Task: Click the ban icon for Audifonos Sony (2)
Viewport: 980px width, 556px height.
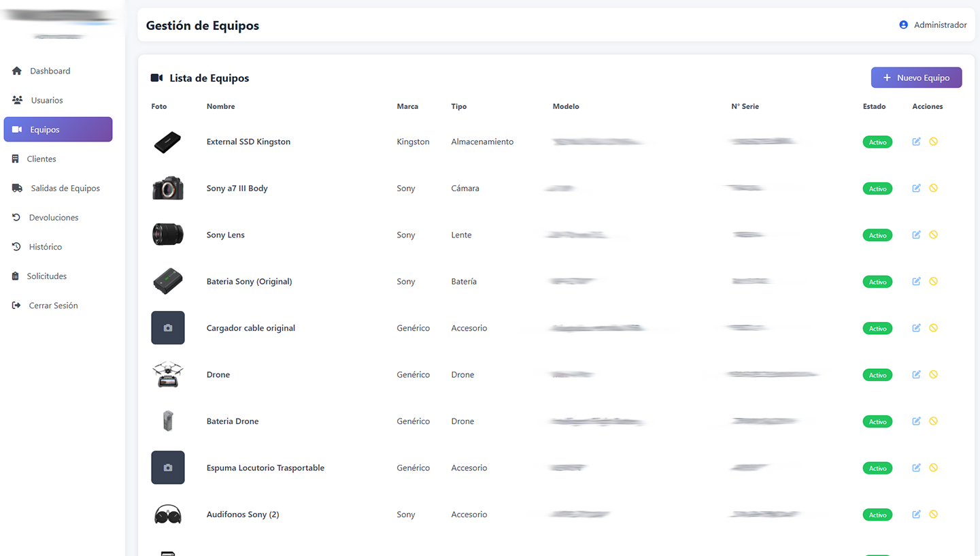Action: (x=934, y=514)
